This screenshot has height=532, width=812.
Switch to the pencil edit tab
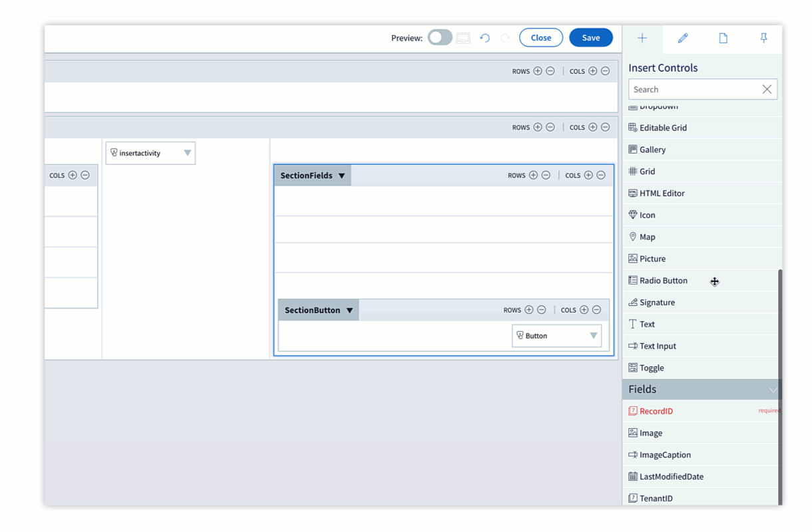pyautogui.click(x=683, y=39)
